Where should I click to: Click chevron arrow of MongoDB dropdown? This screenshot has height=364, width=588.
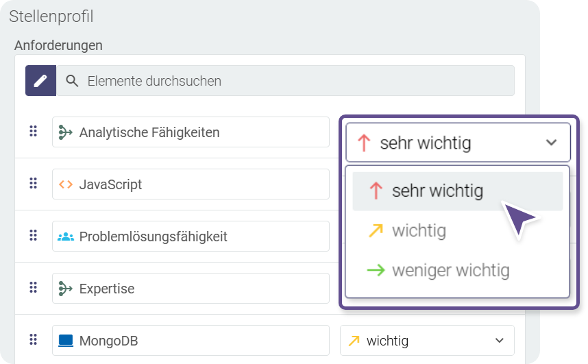pyautogui.click(x=499, y=341)
